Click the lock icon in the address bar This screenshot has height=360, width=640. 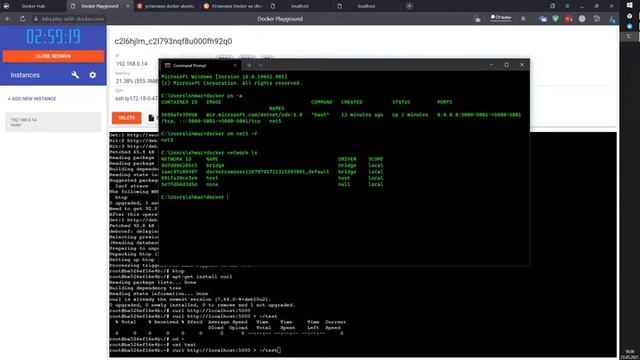[x=36, y=19]
